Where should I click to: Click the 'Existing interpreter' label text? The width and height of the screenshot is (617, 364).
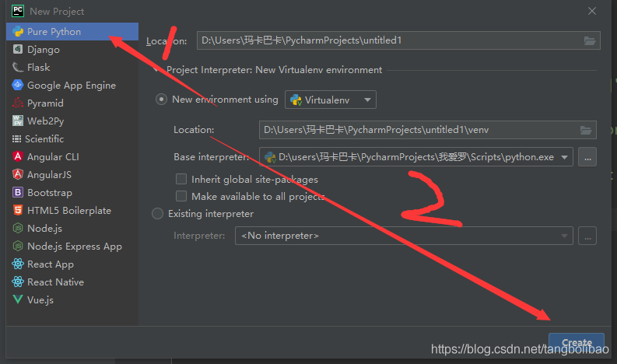211,214
